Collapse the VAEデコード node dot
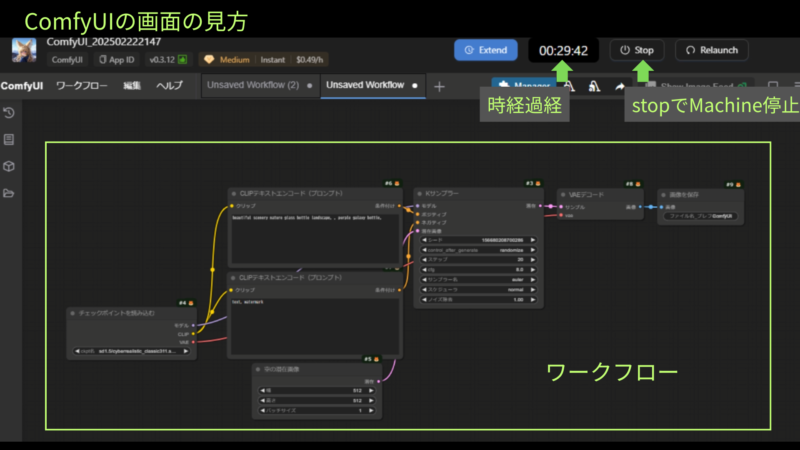Image resolution: width=800 pixels, height=450 pixels. click(x=563, y=195)
